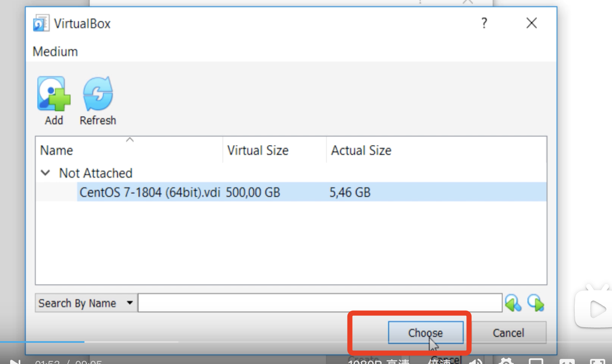Open the Search By Name dropdown
Image resolution: width=612 pixels, height=364 pixels.
(86, 303)
